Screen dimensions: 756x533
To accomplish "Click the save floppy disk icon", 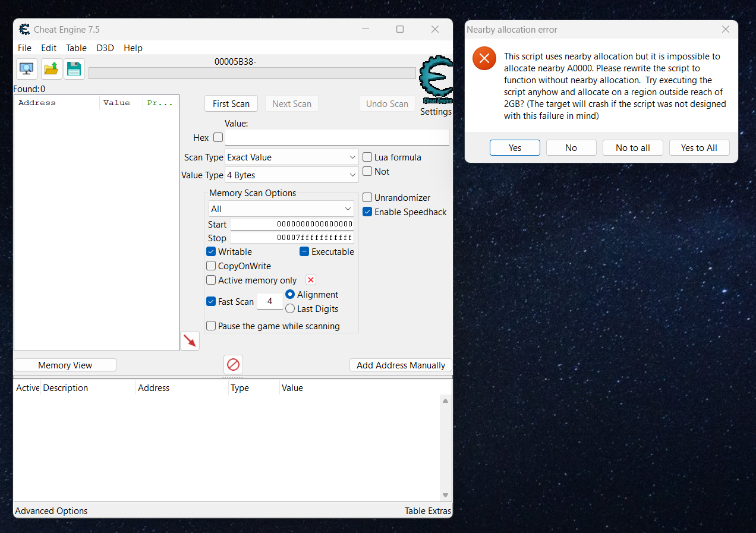I will [74, 68].
